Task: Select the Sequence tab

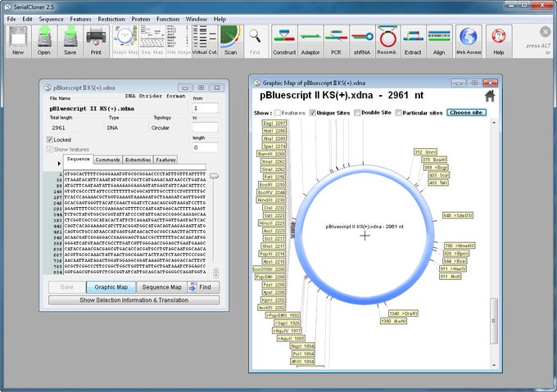Action: tap(78, 160)
